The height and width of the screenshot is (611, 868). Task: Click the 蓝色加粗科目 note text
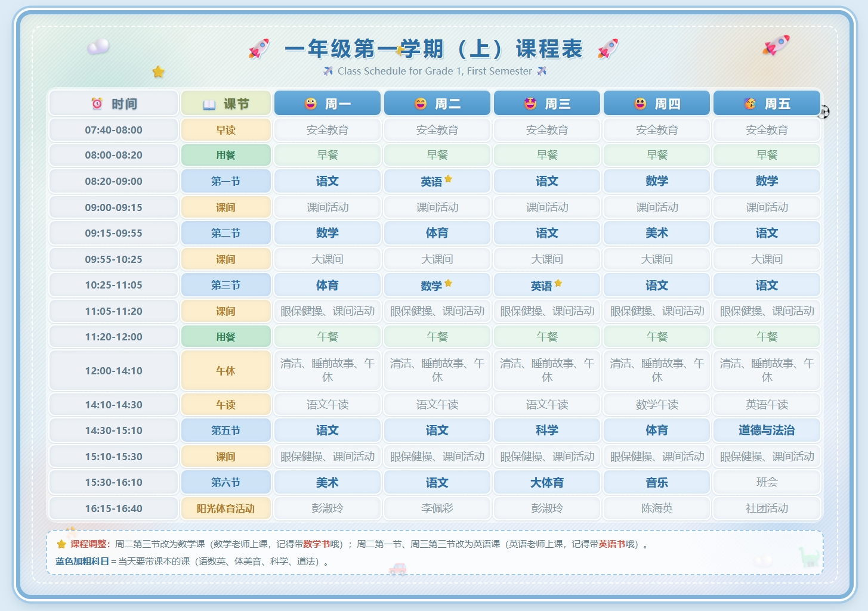click(x=82, y=562)
